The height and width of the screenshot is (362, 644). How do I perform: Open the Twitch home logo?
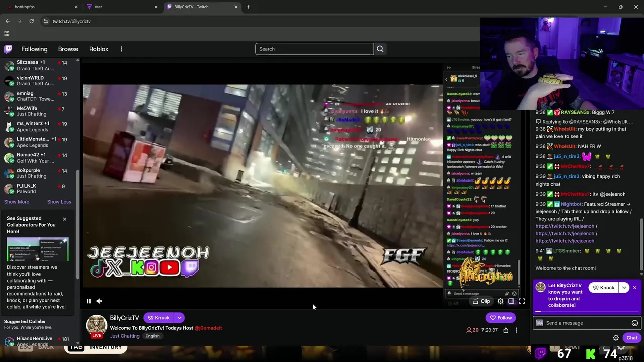coord(8,49)
